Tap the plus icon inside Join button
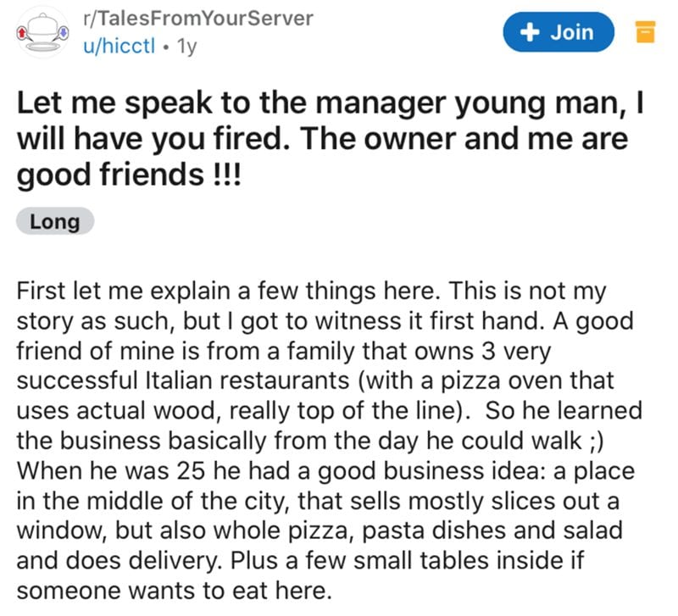Image resolution: width=678 pixels, height=616 pixels. click(x=530, y=32)
